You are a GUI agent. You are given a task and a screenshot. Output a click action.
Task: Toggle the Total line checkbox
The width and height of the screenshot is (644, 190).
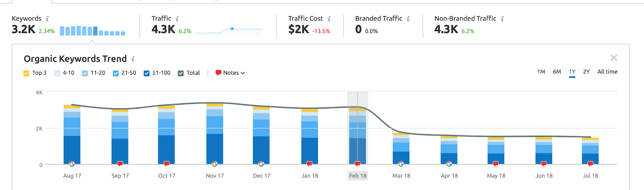coord(181,73)
